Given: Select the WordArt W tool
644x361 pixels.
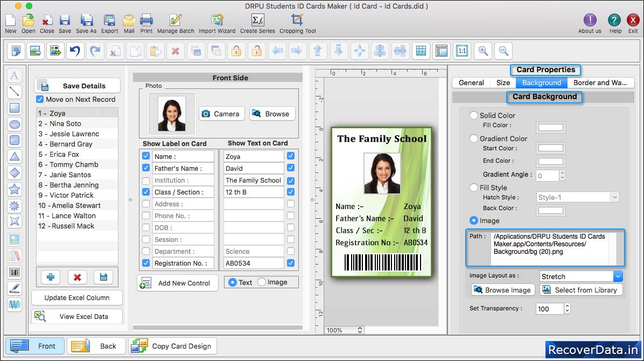Looking at the screenshot, I should [15, 304].
